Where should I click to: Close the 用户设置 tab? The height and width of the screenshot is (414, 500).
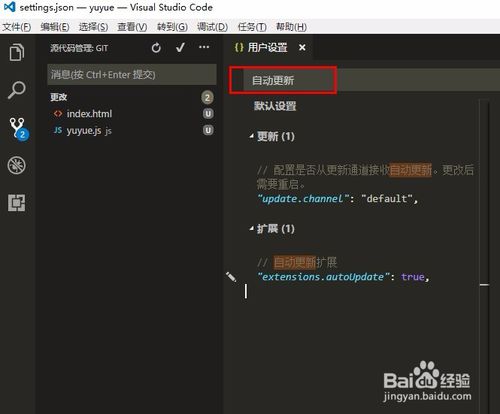point(302,48)
